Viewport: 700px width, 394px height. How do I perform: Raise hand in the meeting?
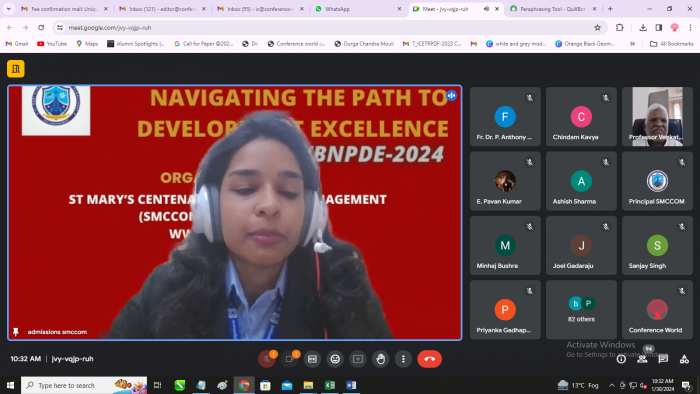(380, 359)
